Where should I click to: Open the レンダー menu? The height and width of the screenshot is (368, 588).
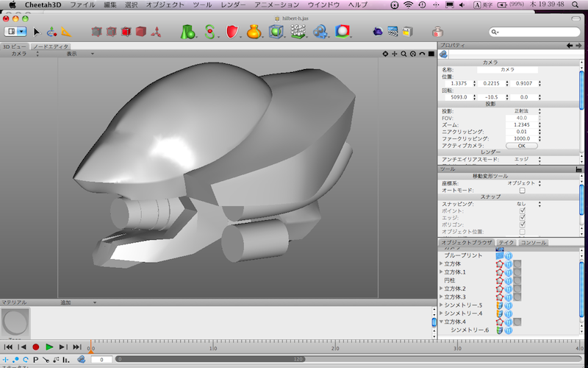(234, 4)
